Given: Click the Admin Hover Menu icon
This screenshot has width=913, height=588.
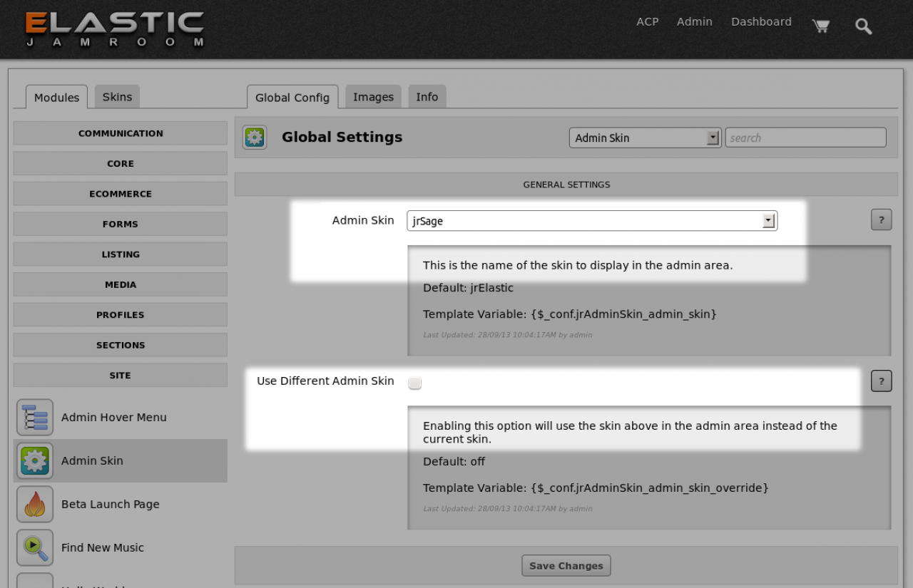Looking at the screenshot, I should tap(34, 418).
